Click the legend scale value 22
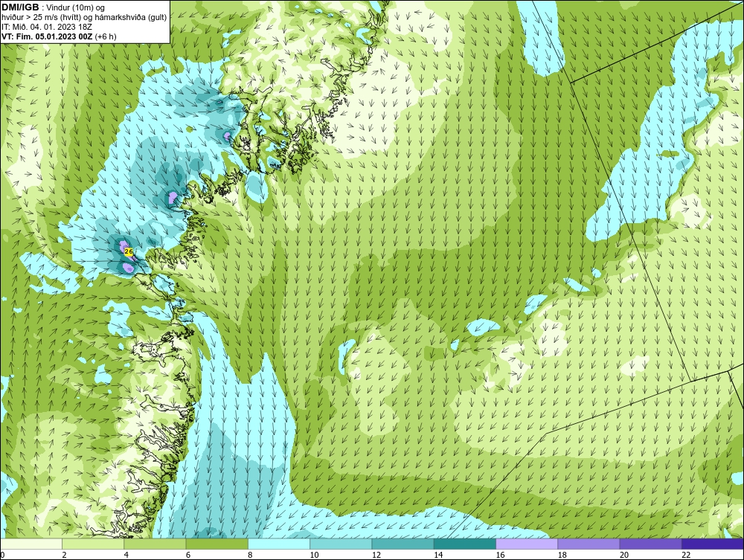Viewport: 744px width, 560px height. pyautogui.click(x=686, y=556)
